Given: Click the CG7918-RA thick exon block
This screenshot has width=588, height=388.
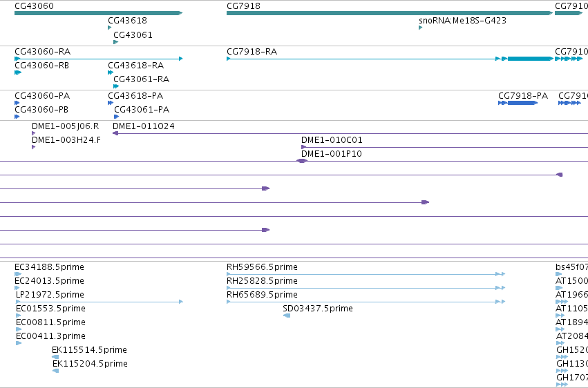Looking at the screenshot, I should [530, 59].
